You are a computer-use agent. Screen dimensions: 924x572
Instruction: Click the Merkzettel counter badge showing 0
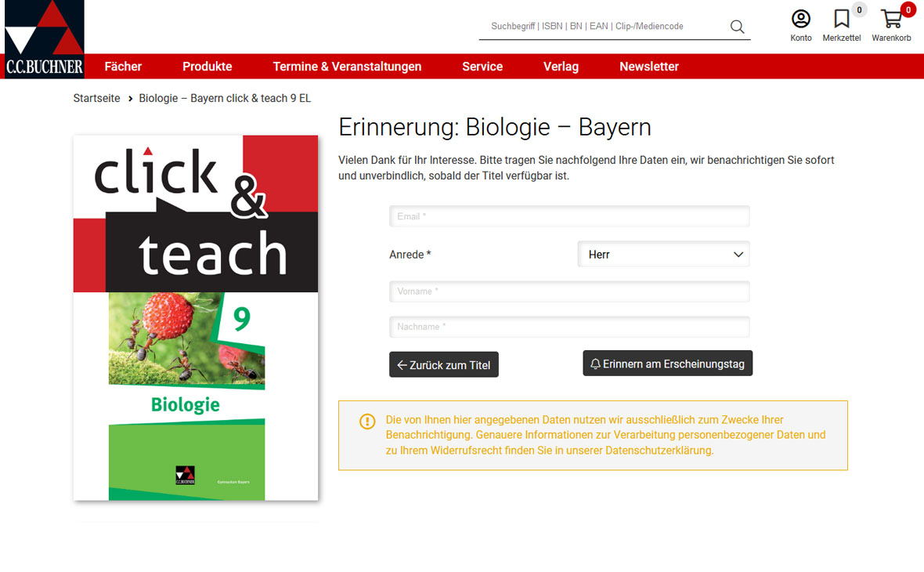pyautogui.click(x=859, y=9)
